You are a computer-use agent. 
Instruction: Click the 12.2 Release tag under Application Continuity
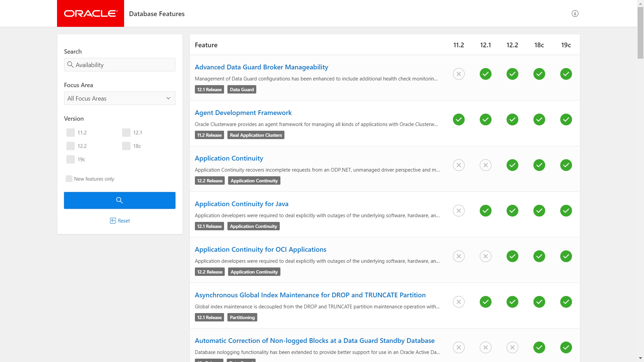click(210, 181)
